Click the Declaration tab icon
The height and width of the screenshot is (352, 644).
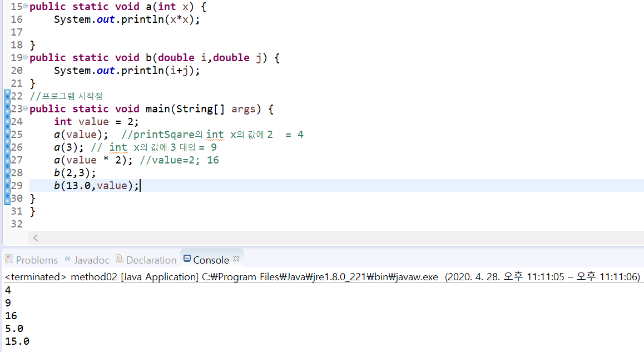point(119,259)
